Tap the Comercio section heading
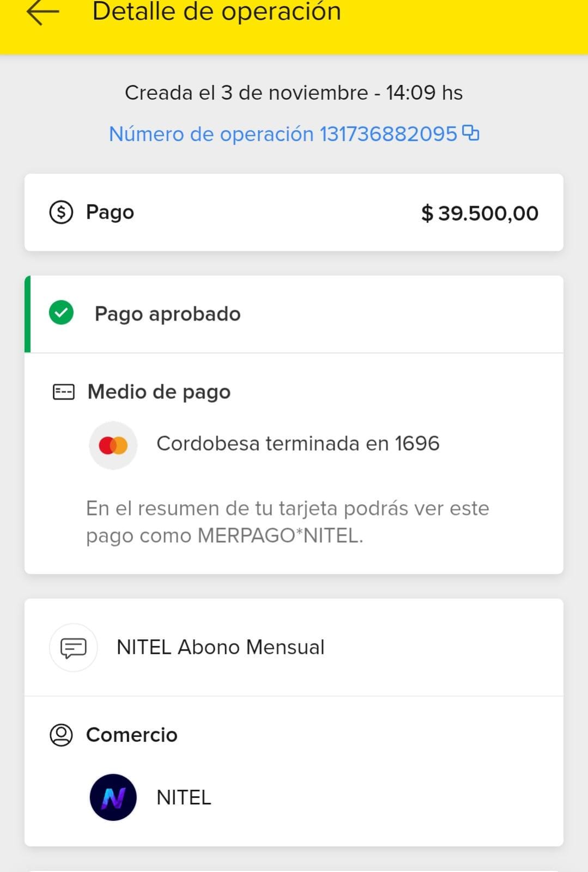This screenshot has width=588, height=872. click(132, 735)
